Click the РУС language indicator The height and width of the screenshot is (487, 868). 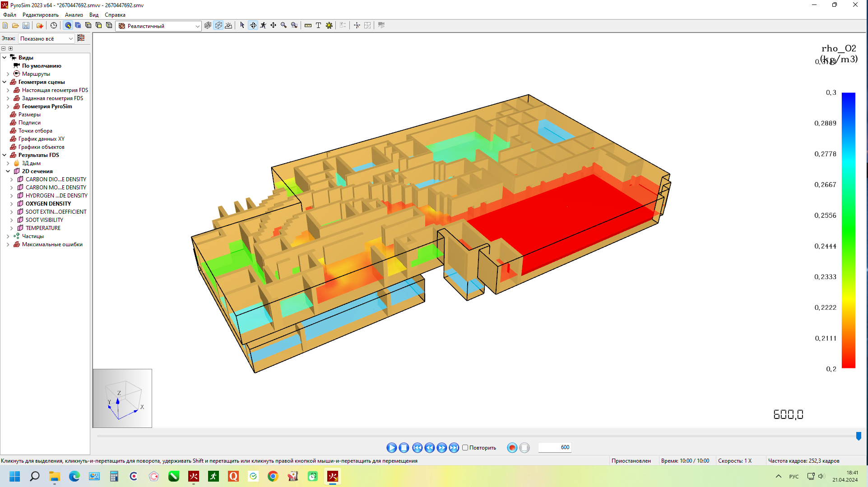794,477
